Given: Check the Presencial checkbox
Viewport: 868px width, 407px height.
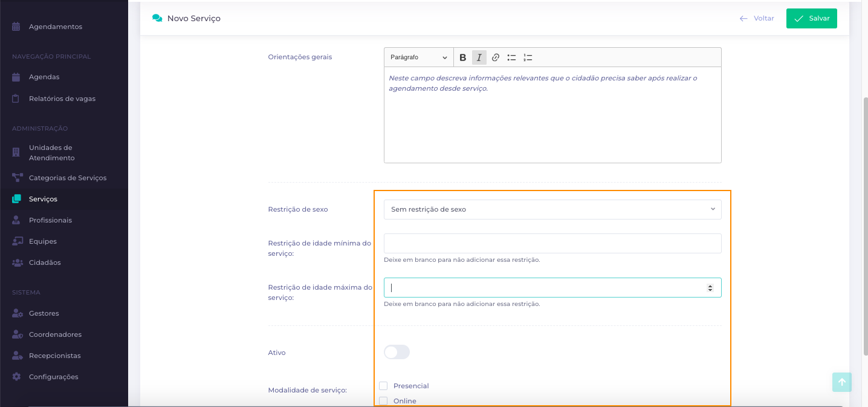Looking at the screenshot, I should pyautogui.click(x=383, y=386).
